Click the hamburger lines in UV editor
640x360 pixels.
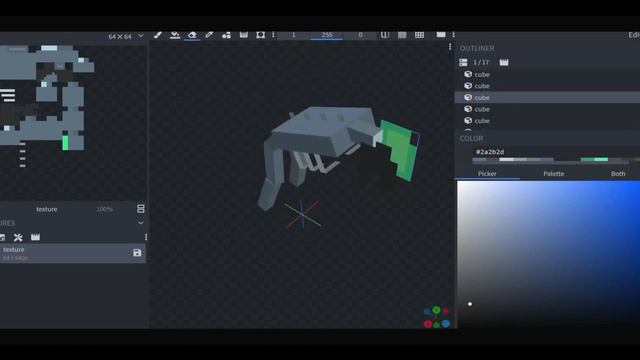coord(7,96)
